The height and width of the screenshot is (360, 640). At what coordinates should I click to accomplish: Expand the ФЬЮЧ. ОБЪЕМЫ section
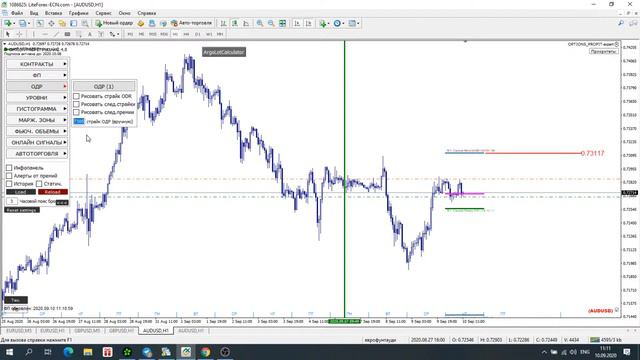coord(37,131)
